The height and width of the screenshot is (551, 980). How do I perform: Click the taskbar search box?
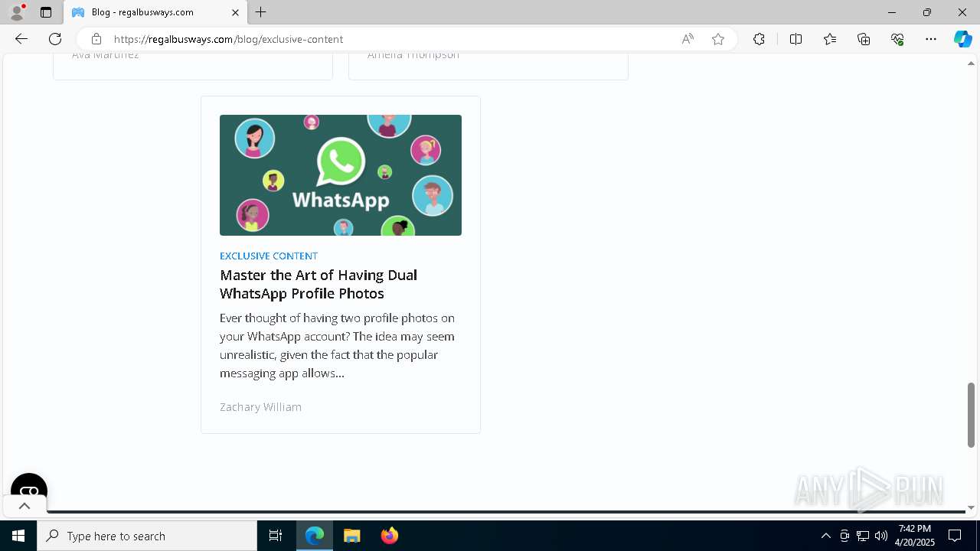[147, 536]
